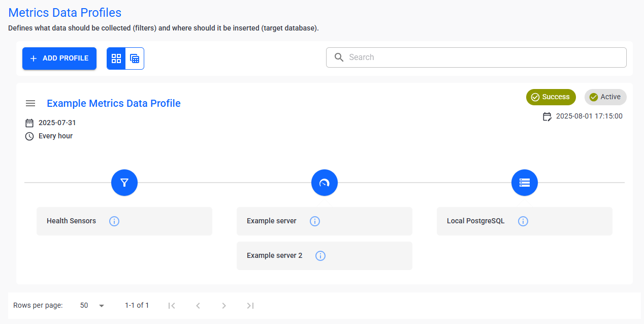The height and width of the screenshot is (324, 644).
Task: Click the 2025-08-01 17:15:00 timestamp
Action: pyautogui.click(x=589, y=116)
